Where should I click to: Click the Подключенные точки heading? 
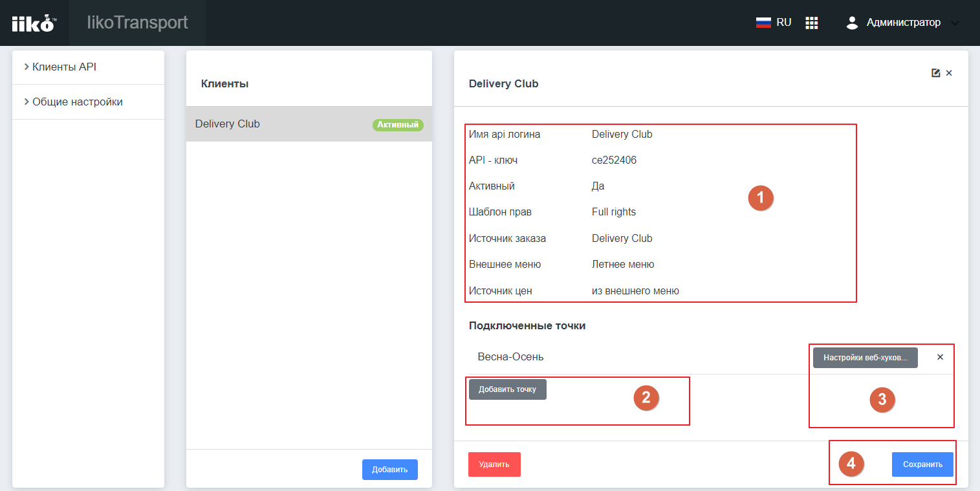point(527,325)
